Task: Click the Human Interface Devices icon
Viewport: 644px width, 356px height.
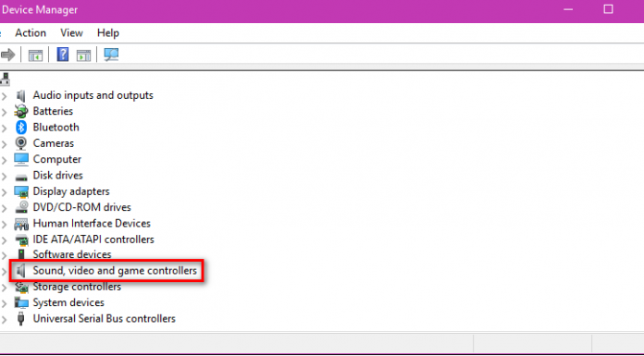Action: (21, 224)
